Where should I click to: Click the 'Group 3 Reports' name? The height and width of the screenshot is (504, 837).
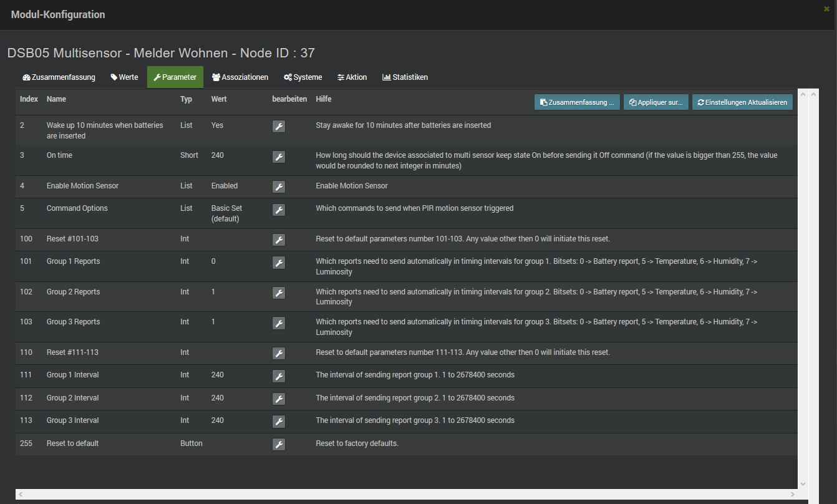click(x=73, y=322)
